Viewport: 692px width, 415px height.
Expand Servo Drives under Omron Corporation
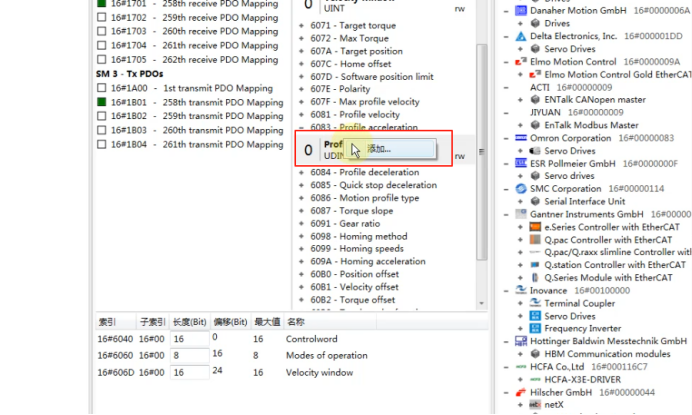click(x=520, y=151)
